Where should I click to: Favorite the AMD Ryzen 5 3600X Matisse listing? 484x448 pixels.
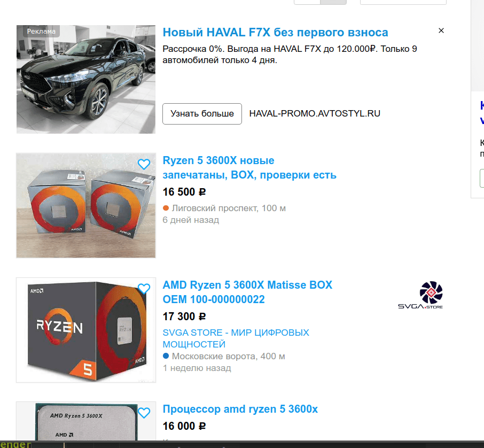pyautogui.click(x=144, y=289)
